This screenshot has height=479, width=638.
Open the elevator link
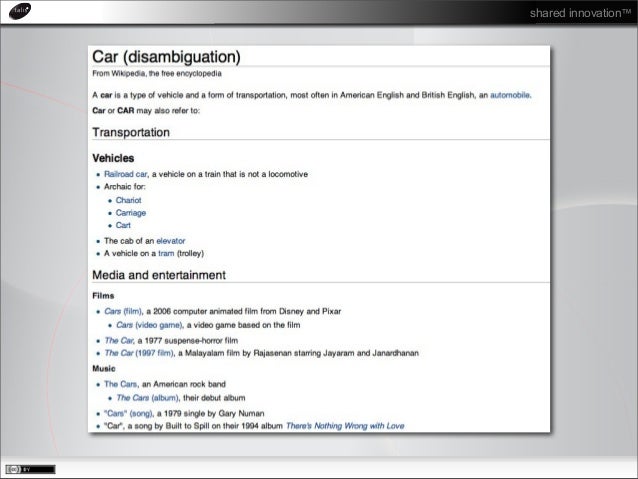coord(171,241)
